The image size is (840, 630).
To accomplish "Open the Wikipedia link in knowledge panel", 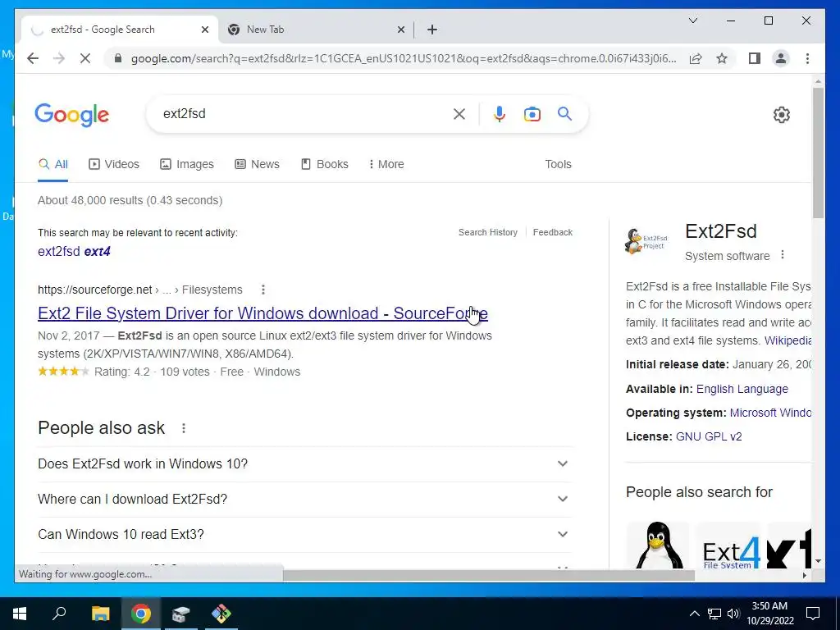I will (x=787, y=340).
